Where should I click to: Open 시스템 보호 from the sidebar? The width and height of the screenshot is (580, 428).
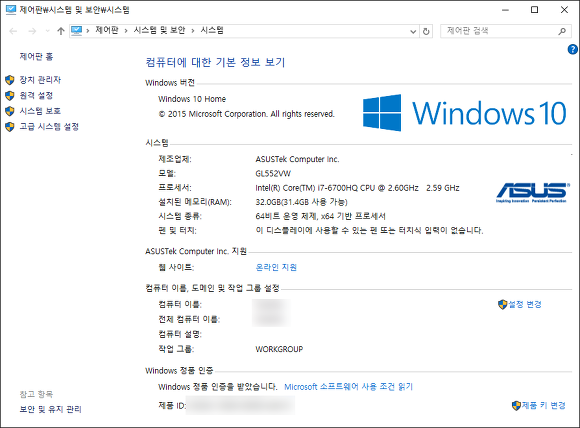(40, 111)
